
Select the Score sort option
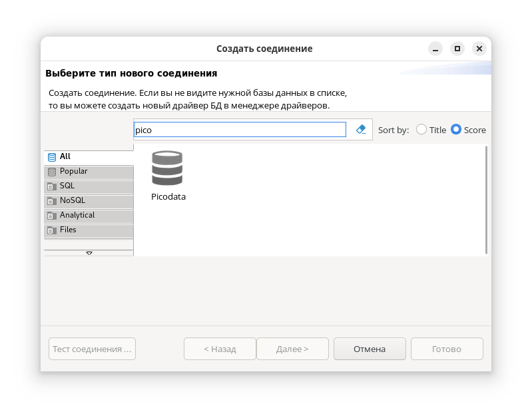456,130
